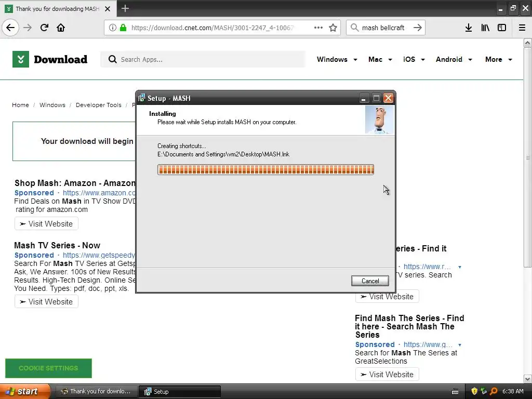Image resolution: width=532 pixels, height=399 pixels.
Task: Close the 'Thank you for downloading MASH' tab
Action: pyautogui.click(x=108, y=9)
